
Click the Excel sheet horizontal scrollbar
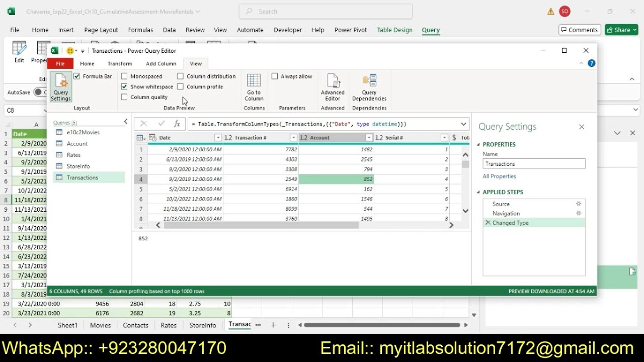click(381, 325)
